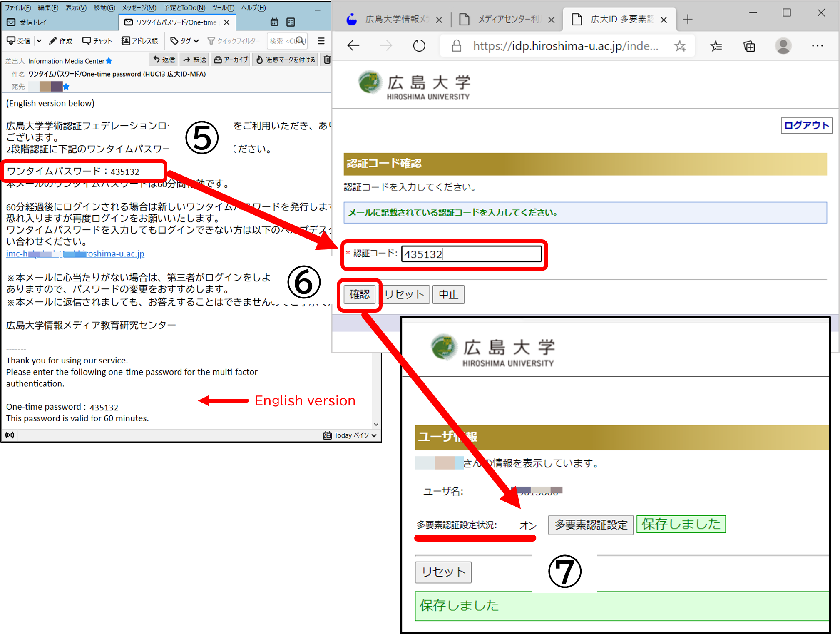Screen dimensions: 840x634
Task: Close the One-time password mail tab
Action: click(227, 22)
